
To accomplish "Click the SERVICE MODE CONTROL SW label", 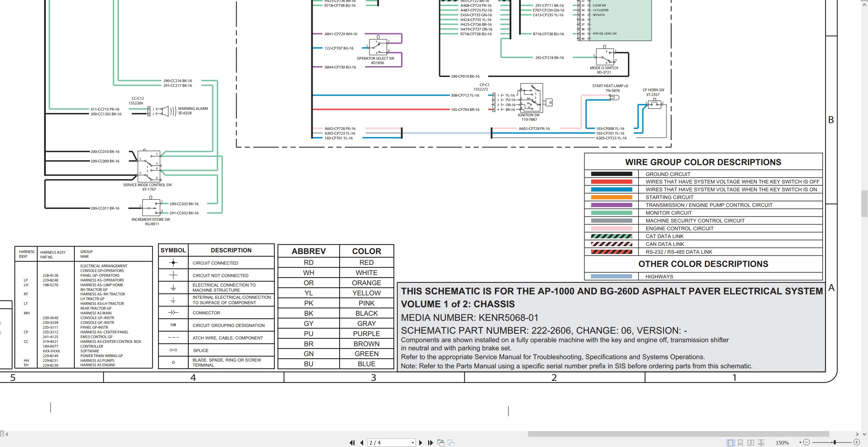I will click(147, 185).
